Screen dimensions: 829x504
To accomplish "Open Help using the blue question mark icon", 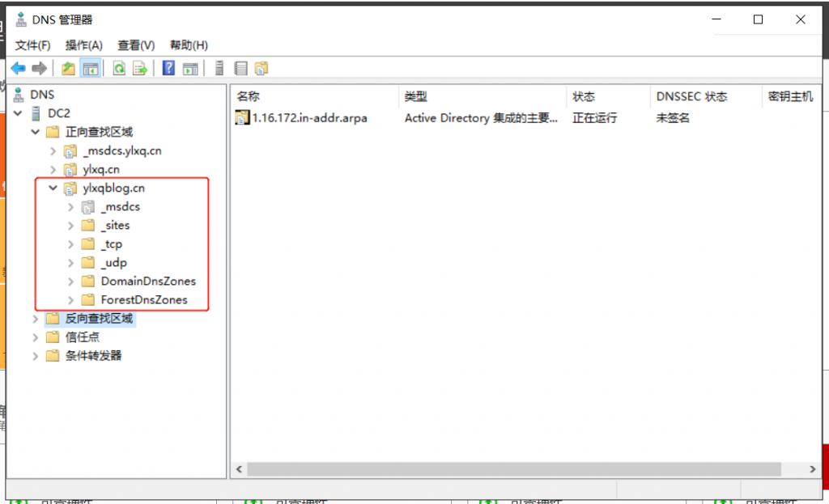I will pos(167,68).
